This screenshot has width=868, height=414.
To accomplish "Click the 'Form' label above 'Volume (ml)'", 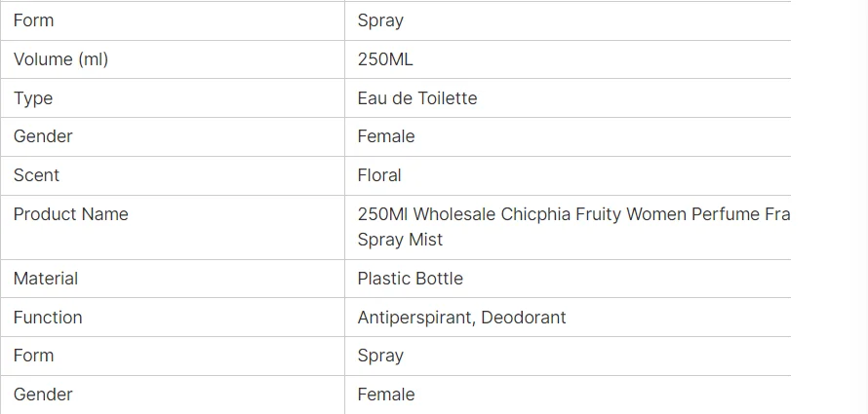I will click(x=33, y=20).
